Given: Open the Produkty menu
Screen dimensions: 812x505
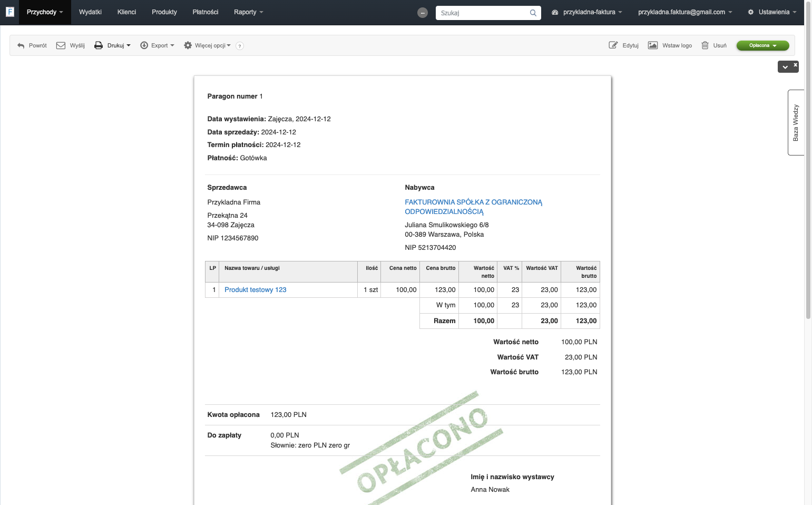Looking at the screenshot, I should [x=164, y=12].
